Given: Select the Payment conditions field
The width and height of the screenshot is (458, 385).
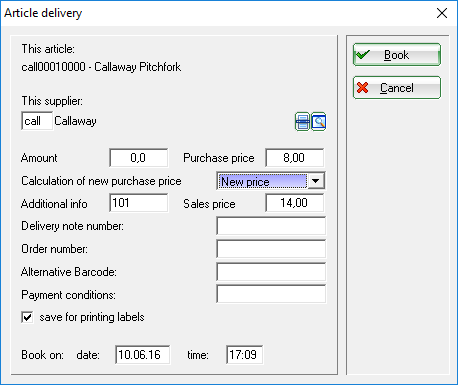Looking at the screenshot, I should pyautogui.click(x=271, y=294).
